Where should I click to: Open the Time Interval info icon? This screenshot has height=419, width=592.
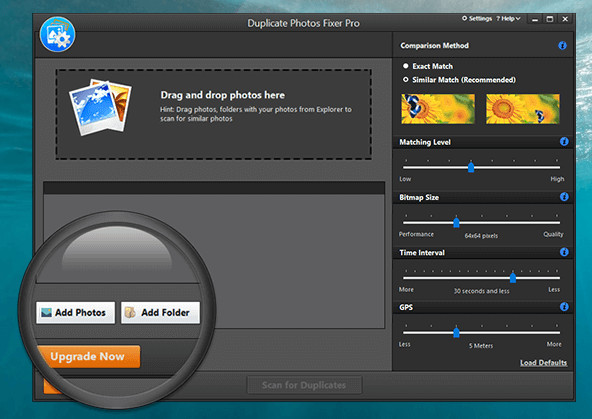point(564,252)
